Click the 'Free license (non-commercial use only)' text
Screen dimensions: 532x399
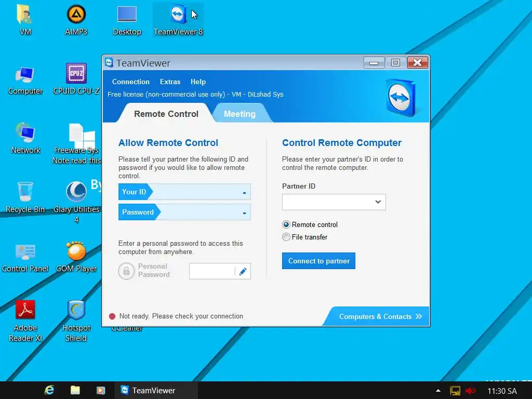(166, 95)
